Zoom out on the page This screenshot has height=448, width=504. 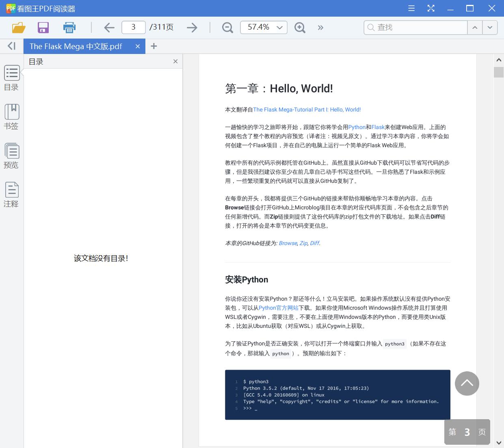pos(227,28)
